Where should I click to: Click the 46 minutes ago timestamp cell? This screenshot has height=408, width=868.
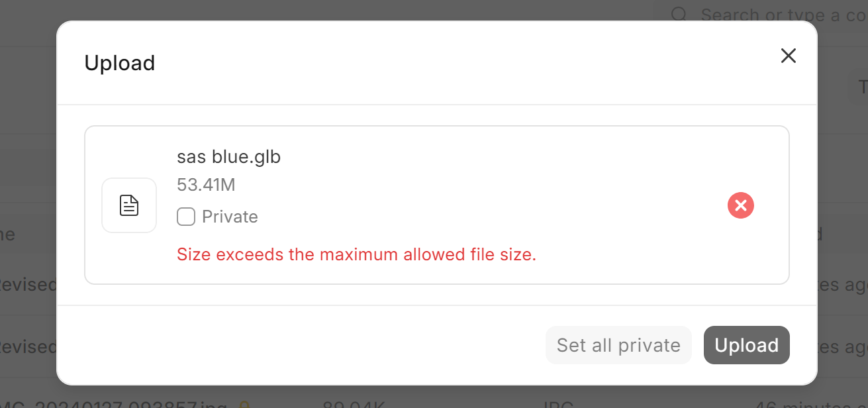811,404
